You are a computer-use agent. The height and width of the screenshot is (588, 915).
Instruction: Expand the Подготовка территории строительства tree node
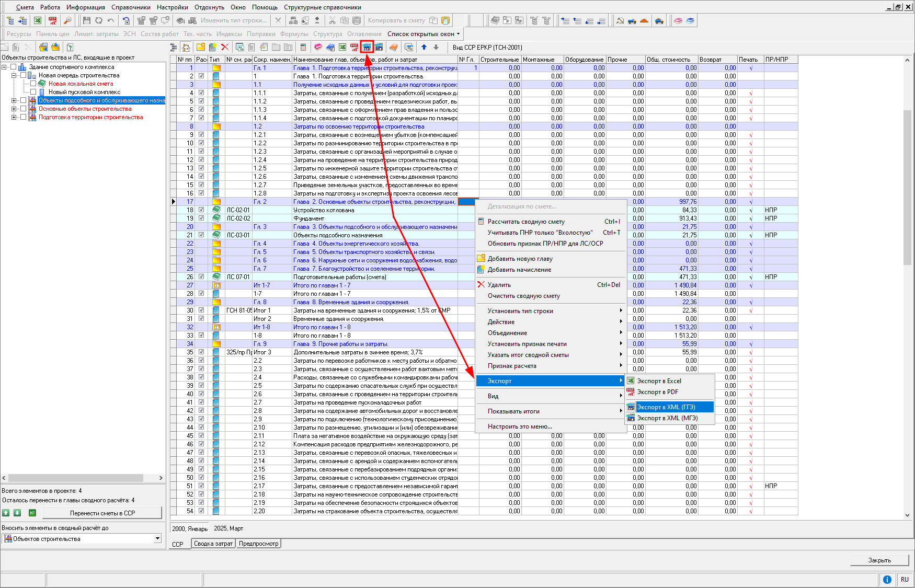click(x=14, y=117)
